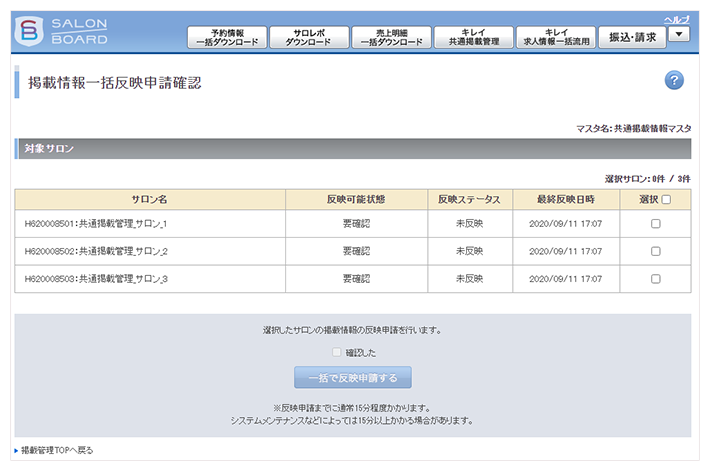
Task: Click the サロン名 column header
Action: (x=149, y=199)
